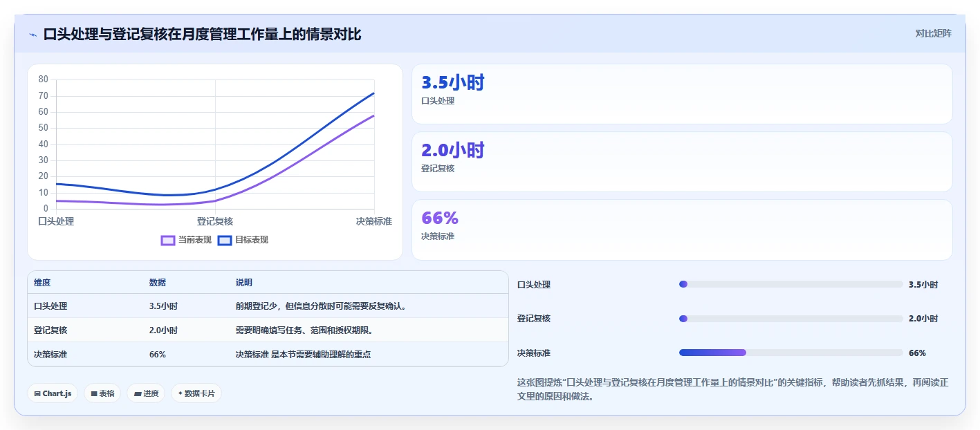Select the Chart.js tag chip
This screenshot has width=980, height=430.
coord(53,393)
